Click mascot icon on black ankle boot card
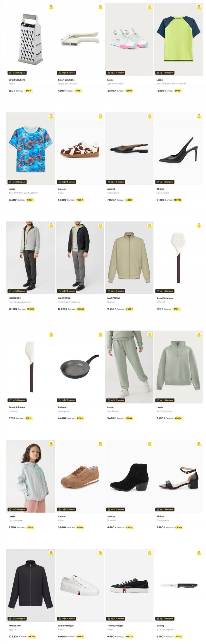Screen dimensions: 206x644 point(150,444)
